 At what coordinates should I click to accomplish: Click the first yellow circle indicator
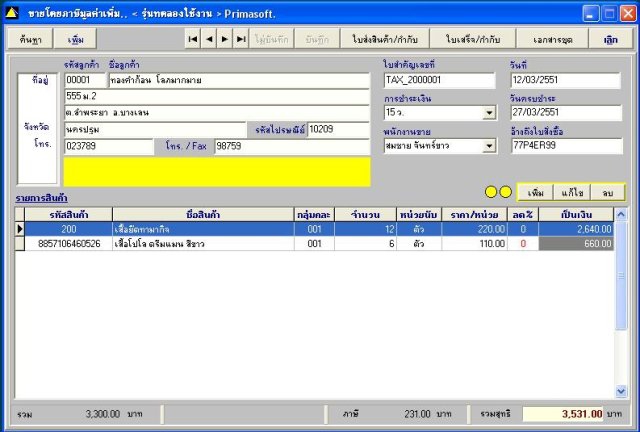491,191
